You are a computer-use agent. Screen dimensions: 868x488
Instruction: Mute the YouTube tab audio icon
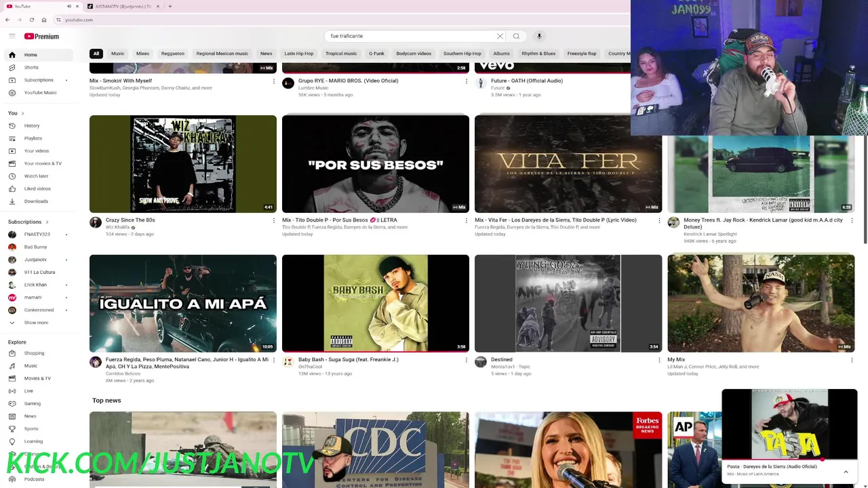coord(68,6)
